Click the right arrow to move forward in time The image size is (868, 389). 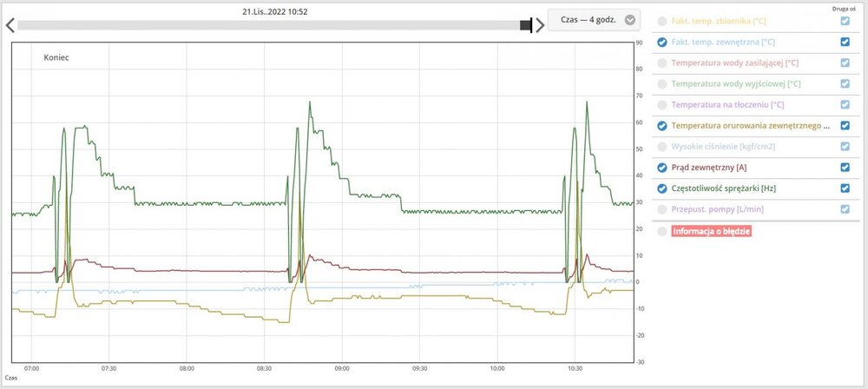click(x=540, y=25)
